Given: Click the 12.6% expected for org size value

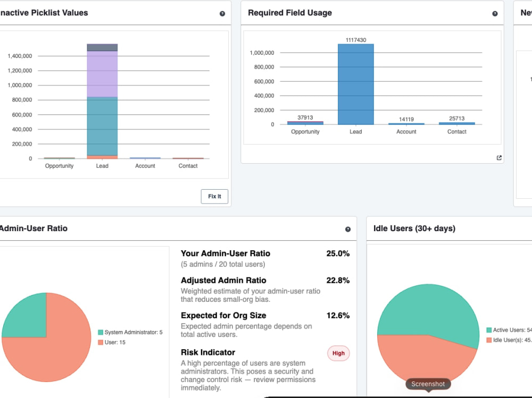Looking at the screenshot, I should tap(338, 316).
